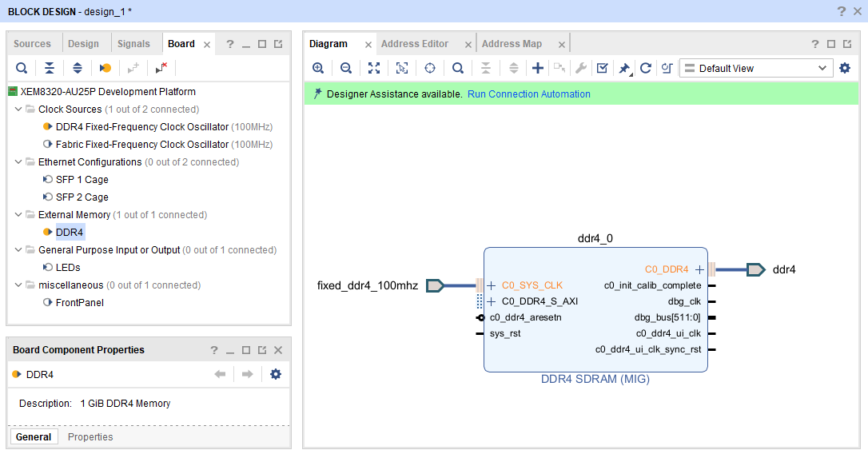
Task: Go to next object in Board Component Properties
Action: [x=248, y=374]
